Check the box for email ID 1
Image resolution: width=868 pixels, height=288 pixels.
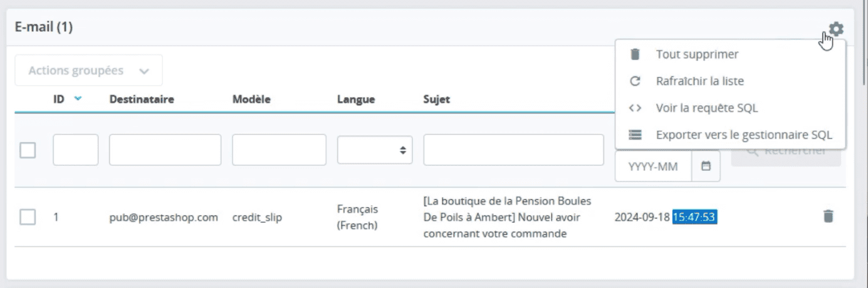tap(28, 217)
